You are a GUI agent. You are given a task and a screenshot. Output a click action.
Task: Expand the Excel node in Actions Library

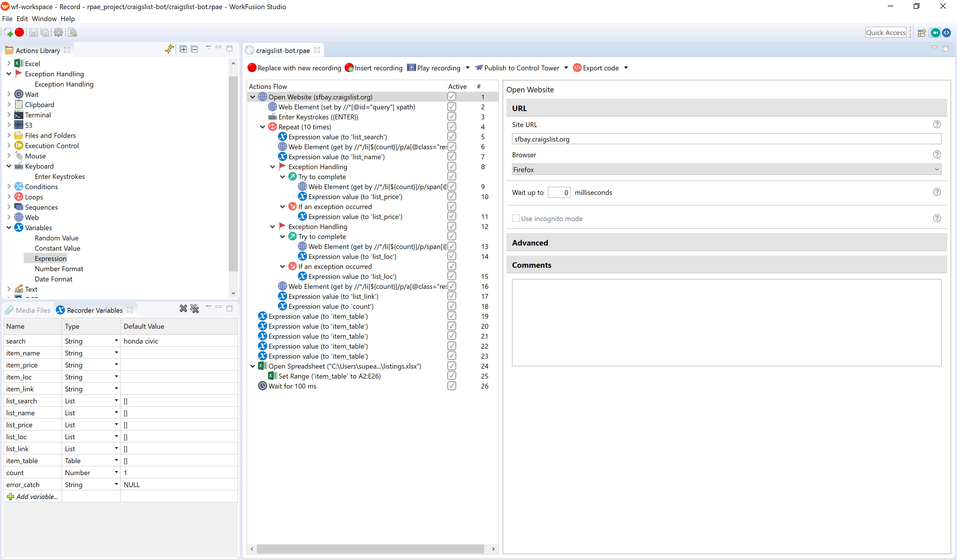click(x=9, y=64)
